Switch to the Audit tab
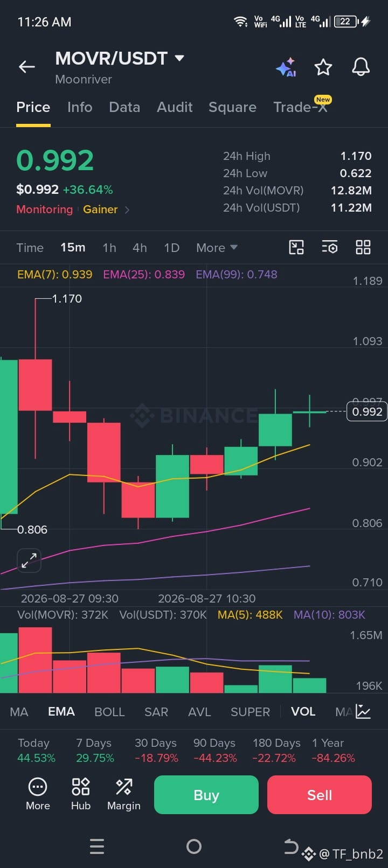388x868 pixels. [x=175, y=107]
